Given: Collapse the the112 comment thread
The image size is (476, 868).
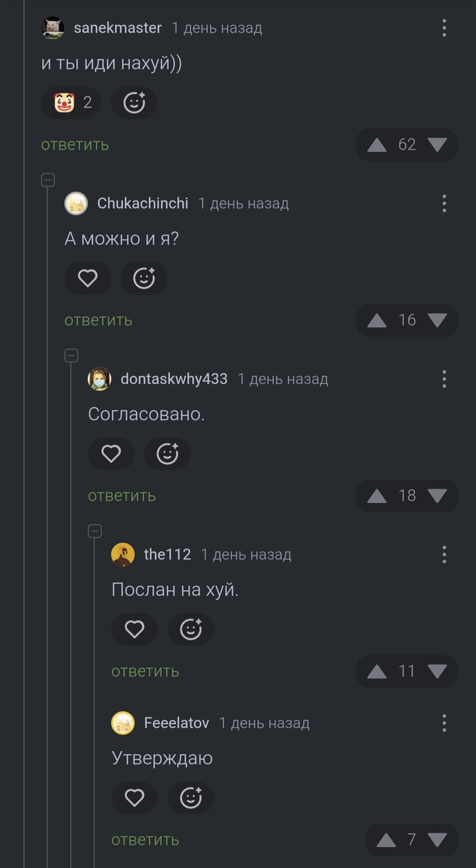Looking at the screenshot, I should [x=95, y=531].
